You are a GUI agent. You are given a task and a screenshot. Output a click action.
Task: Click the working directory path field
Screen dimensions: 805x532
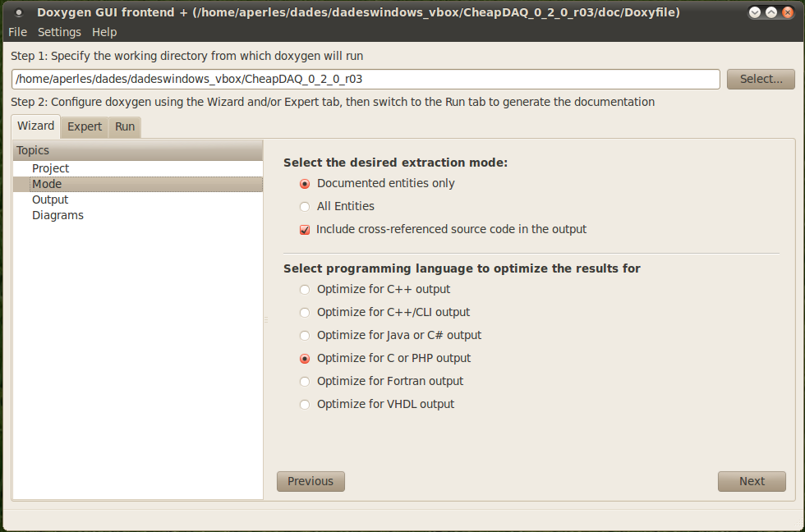(x=366, y=79)
